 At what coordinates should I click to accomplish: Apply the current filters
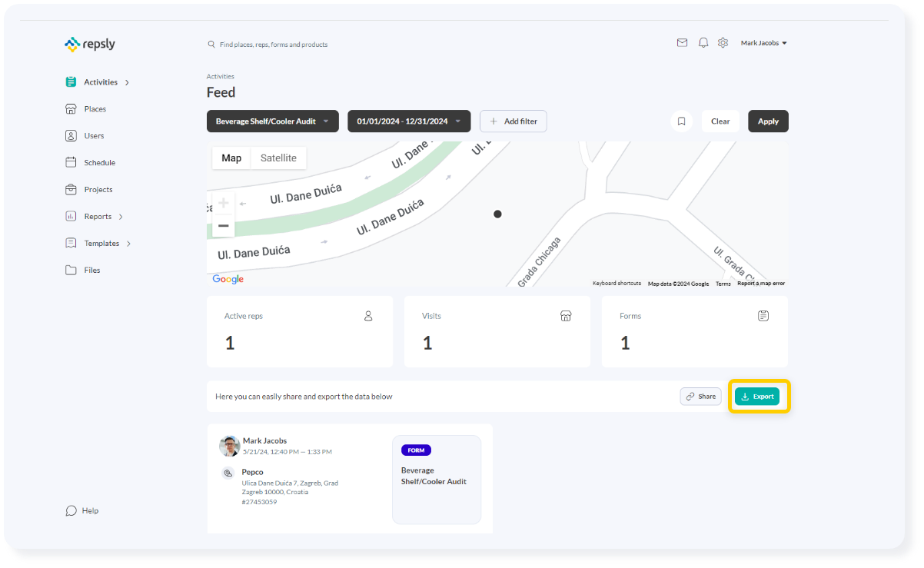point(768,121)
